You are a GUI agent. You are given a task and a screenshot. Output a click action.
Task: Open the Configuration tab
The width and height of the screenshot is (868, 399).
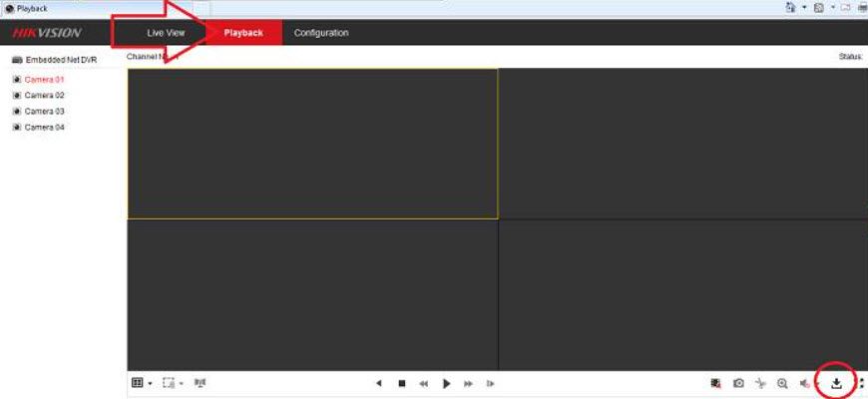coord(321,33)
